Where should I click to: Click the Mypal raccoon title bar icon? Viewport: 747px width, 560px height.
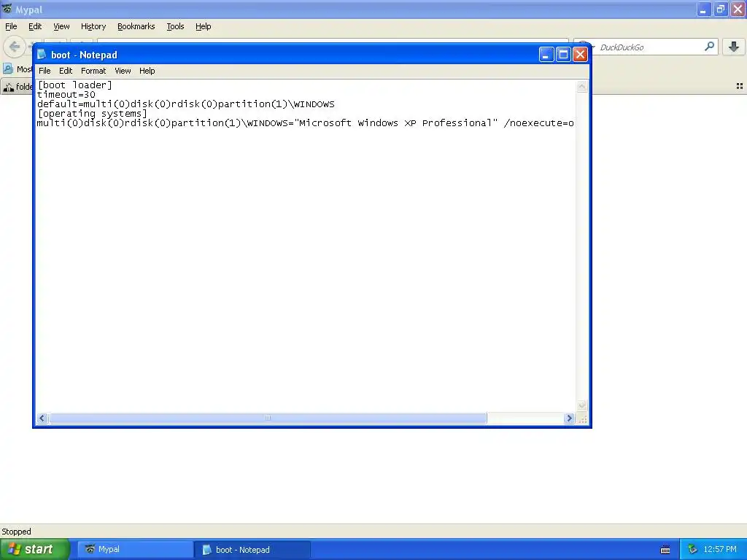coord(7,9)
